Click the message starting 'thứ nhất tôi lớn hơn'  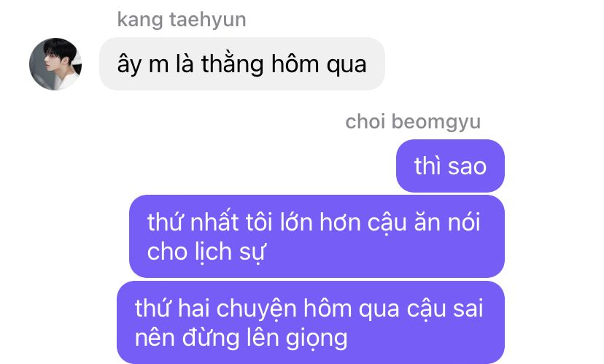317,236
